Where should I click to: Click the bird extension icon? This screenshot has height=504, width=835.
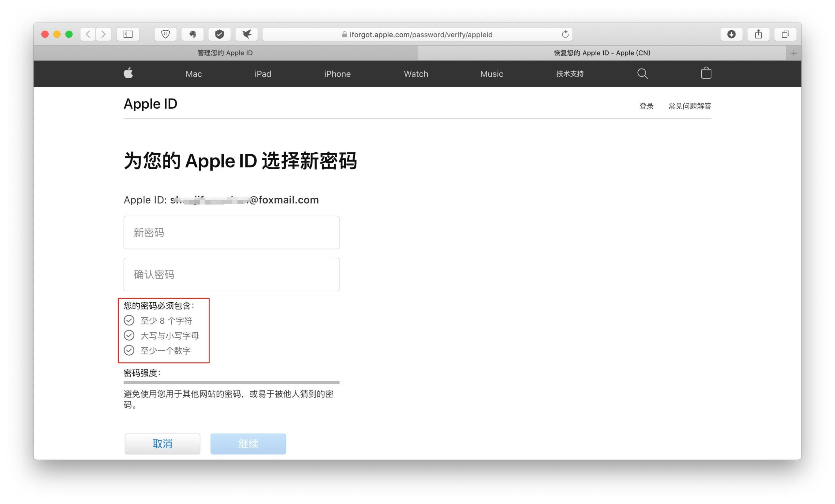tap(247, 34)
